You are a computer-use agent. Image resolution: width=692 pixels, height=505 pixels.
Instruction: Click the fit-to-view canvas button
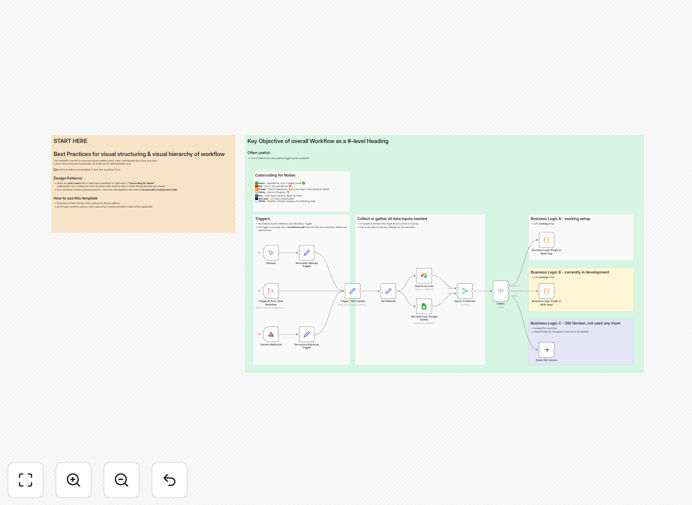26,480
